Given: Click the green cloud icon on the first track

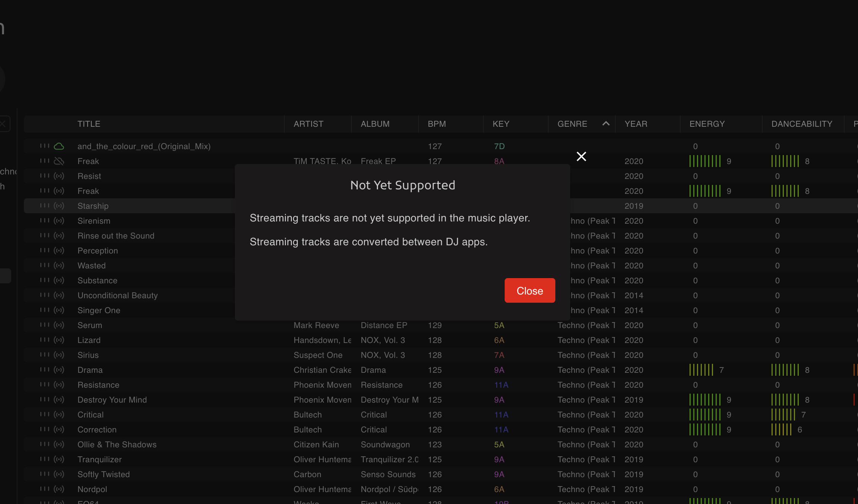Looking at the screenshot, I should pyautogui.click(x=59, y=146).
